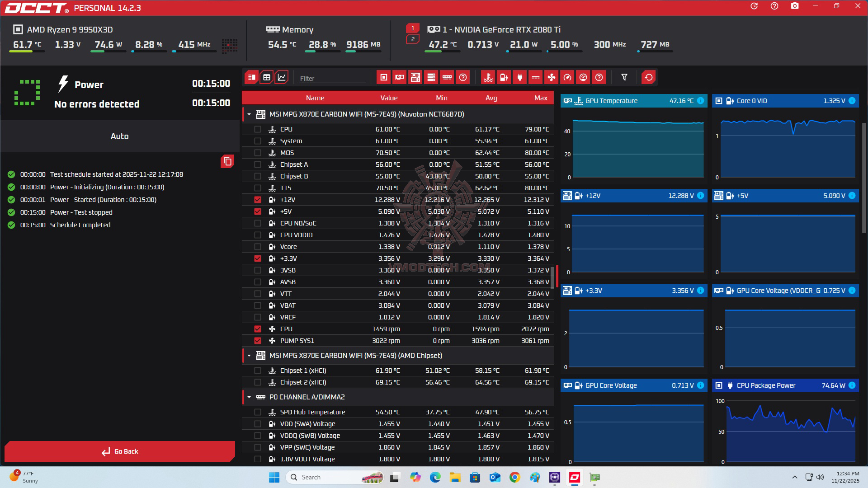Enable the Vcore sensor checkbox
The height and width of the screenshot is (488, 868).
click(x=258, y=247)
